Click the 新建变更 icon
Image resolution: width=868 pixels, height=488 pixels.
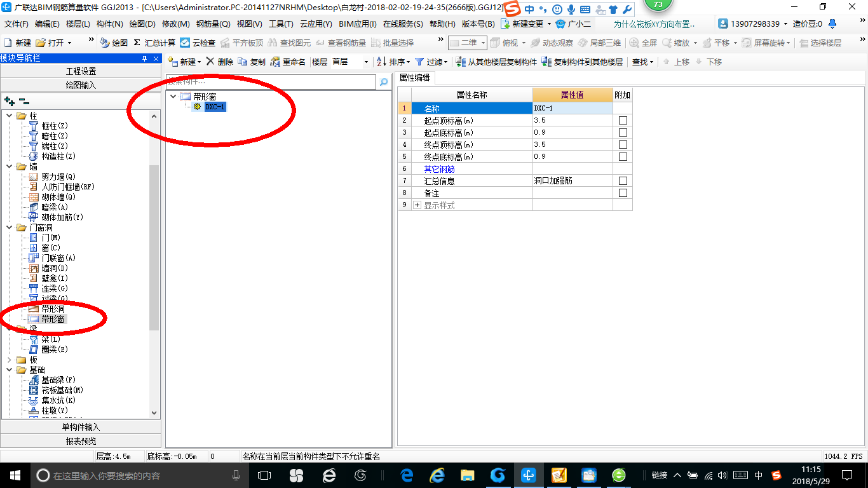click(x=505, y=24)
